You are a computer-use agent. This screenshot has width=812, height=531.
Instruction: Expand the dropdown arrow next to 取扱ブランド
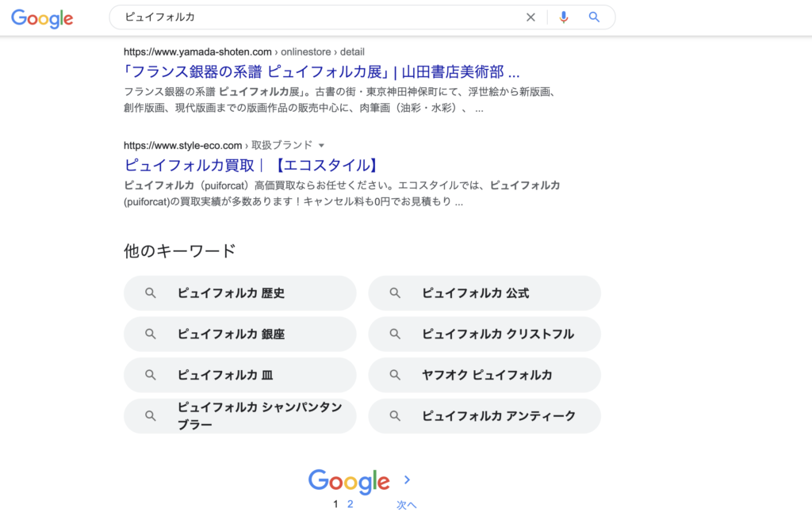(x=321, y=145)
